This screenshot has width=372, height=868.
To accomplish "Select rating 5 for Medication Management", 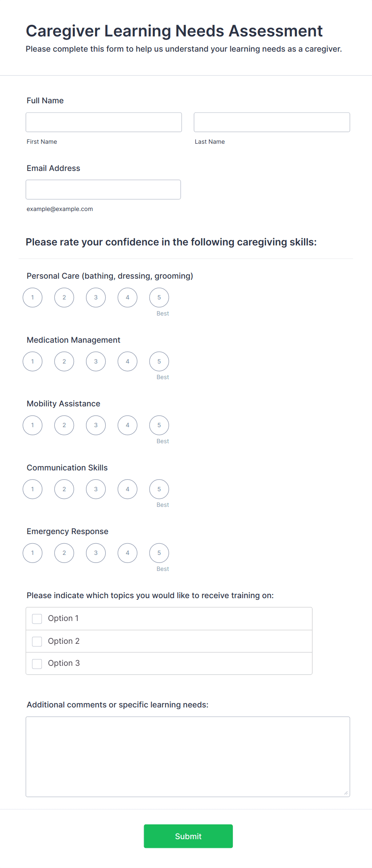I will [159, 361].
